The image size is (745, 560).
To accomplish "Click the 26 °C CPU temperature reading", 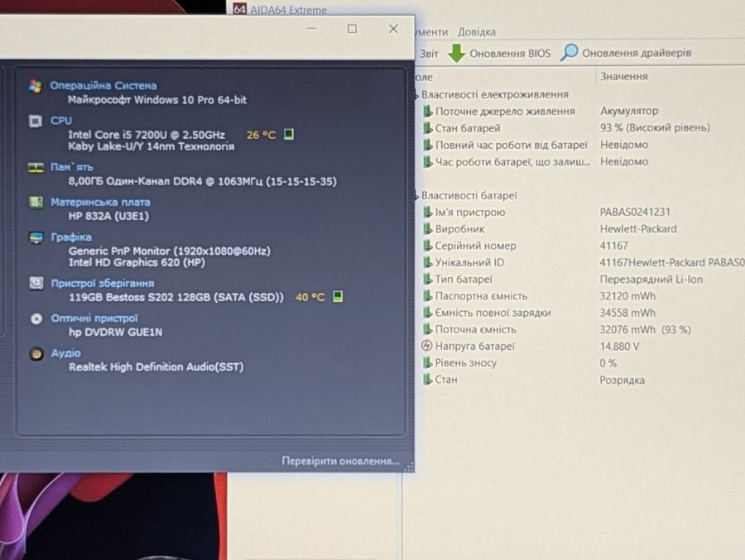I will (262, 135).
